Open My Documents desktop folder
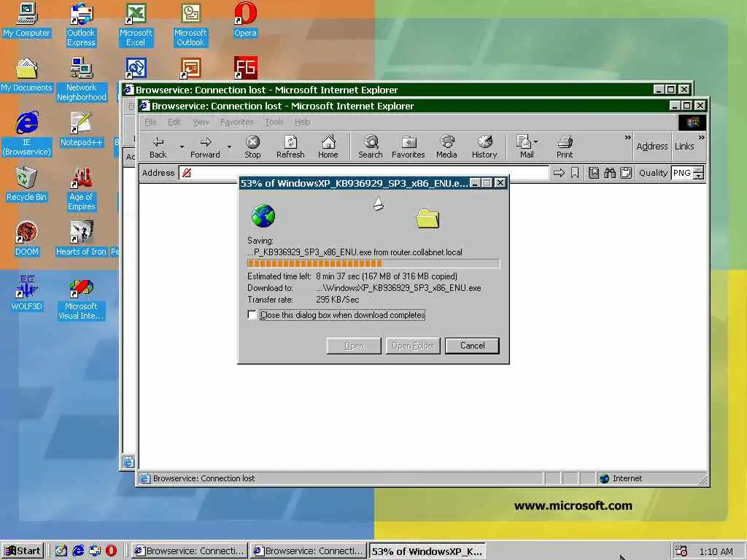 [27, 75]
